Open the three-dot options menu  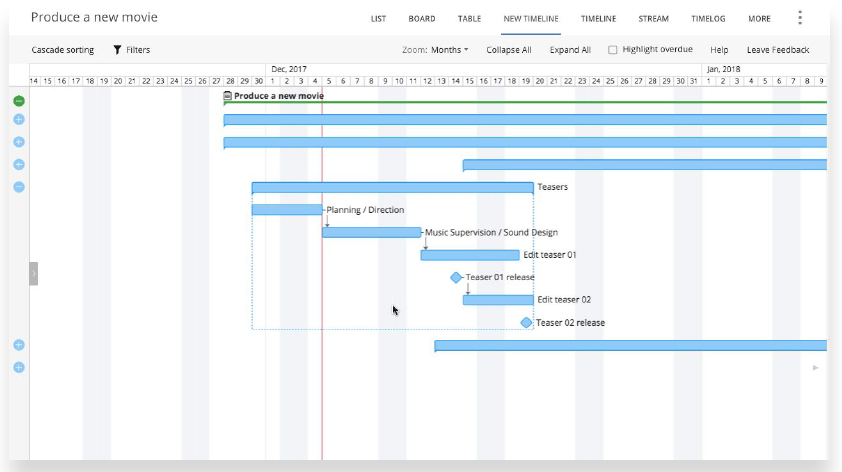tap(800, 18)
